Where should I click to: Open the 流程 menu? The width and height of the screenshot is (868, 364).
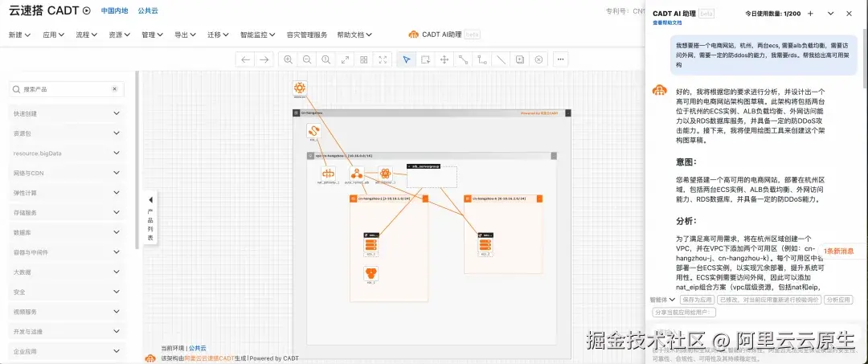[x=86, y=35]
